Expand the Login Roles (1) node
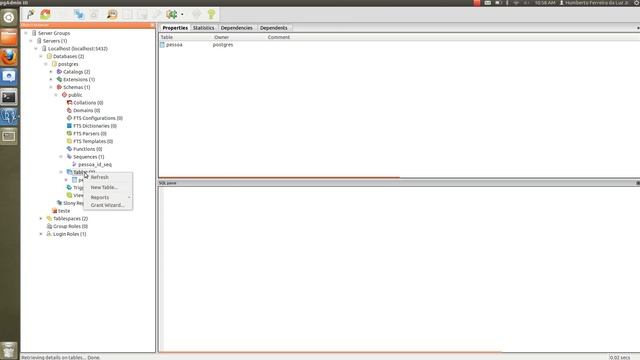 [41, 234]
